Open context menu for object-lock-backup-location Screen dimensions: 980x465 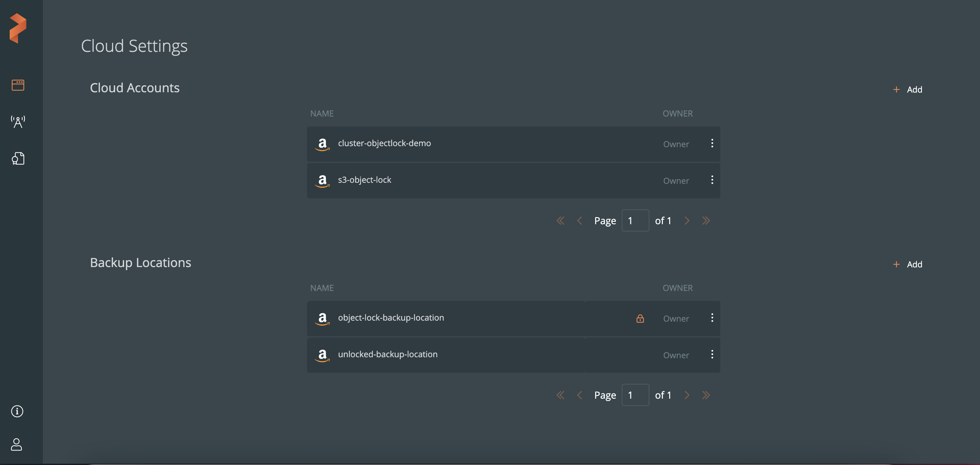pos(711,317)
